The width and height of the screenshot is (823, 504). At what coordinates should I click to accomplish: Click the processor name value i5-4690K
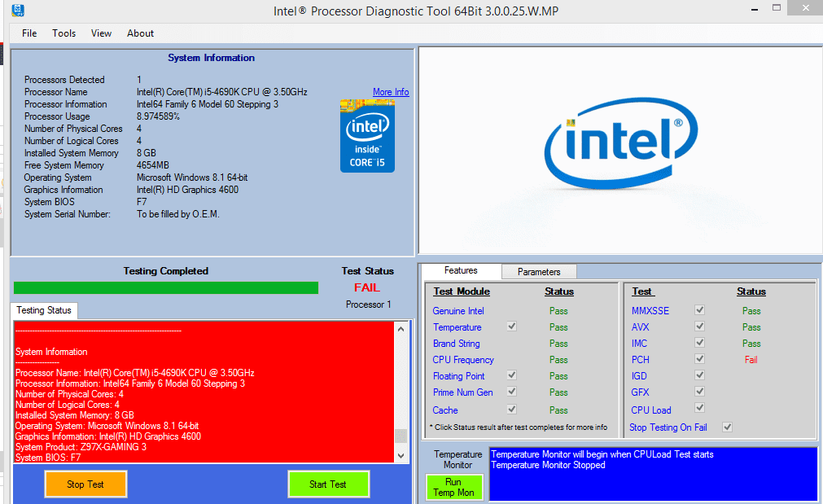click(222, 92)
